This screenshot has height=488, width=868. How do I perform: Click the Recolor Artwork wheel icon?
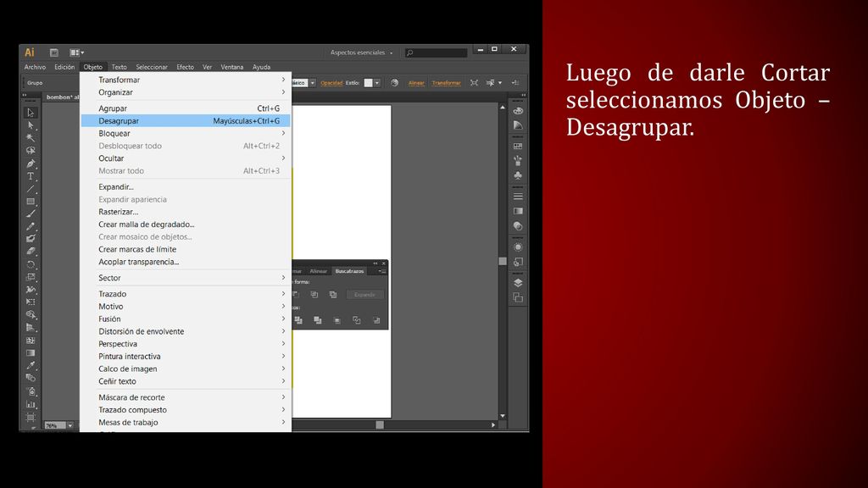tap(395, 83)
